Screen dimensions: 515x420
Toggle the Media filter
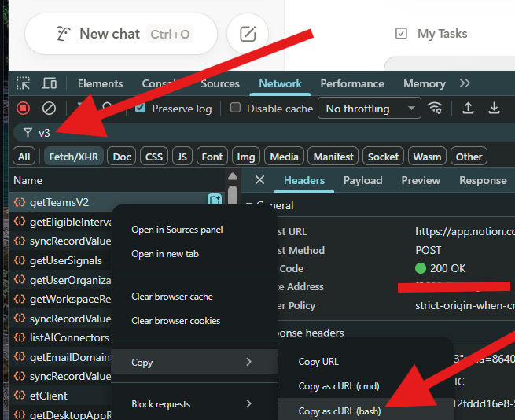[x=284, y=157]
